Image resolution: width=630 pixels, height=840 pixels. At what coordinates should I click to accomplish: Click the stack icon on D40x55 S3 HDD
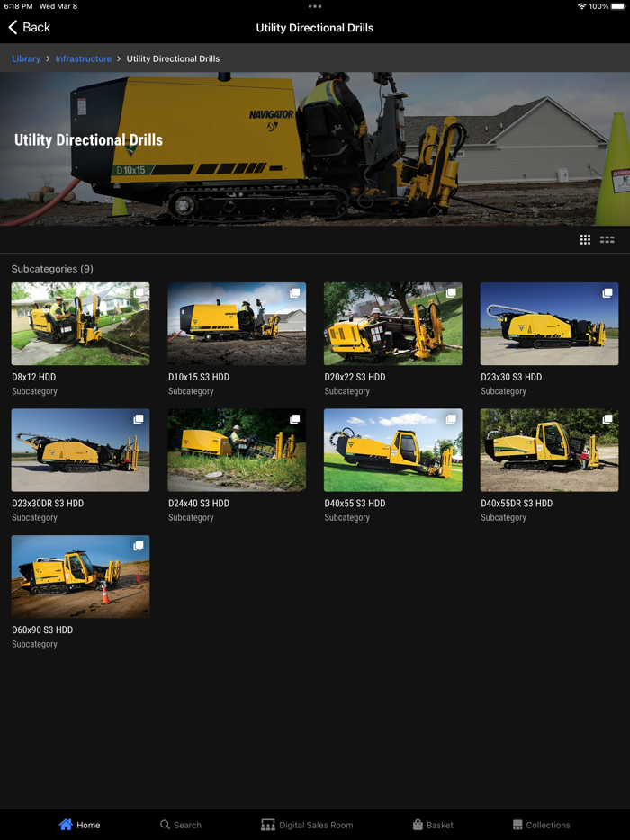(x=451, y=419)
